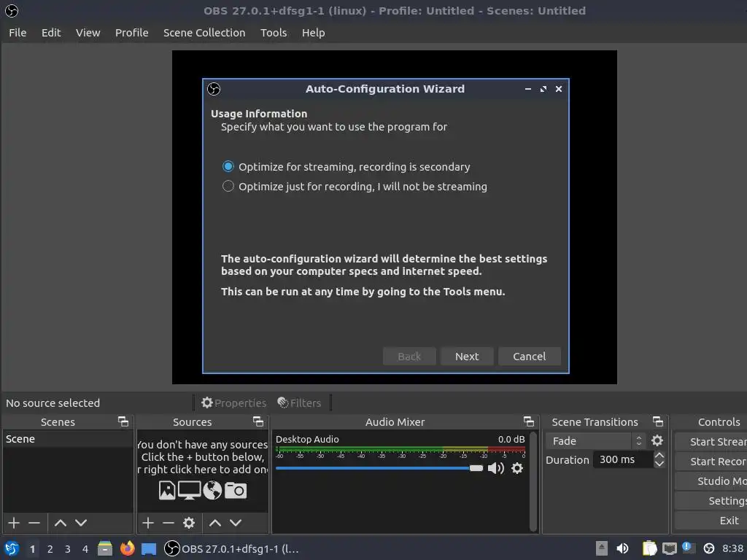Click the display capture monitor icon
Image resolution: width=747 pixels, height=560 pixels.
click(189, 491)
